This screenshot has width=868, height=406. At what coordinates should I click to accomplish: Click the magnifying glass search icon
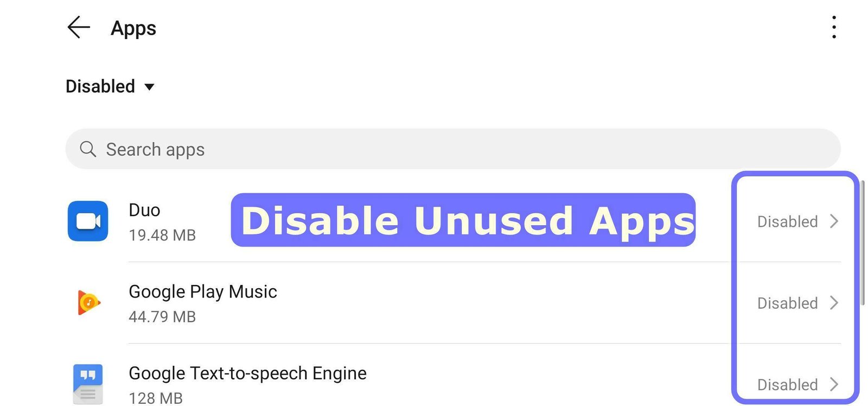coord(88,149)
